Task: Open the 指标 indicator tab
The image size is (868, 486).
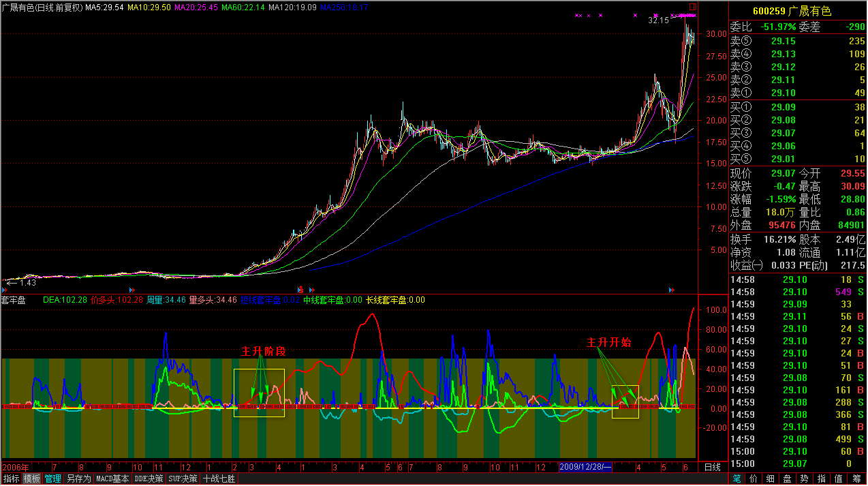Action: click(11, 479)
